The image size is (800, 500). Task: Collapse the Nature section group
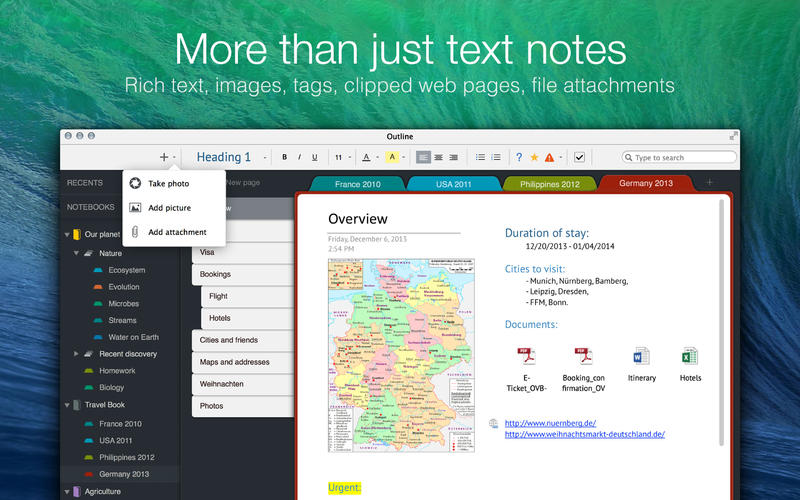point(77,254)
